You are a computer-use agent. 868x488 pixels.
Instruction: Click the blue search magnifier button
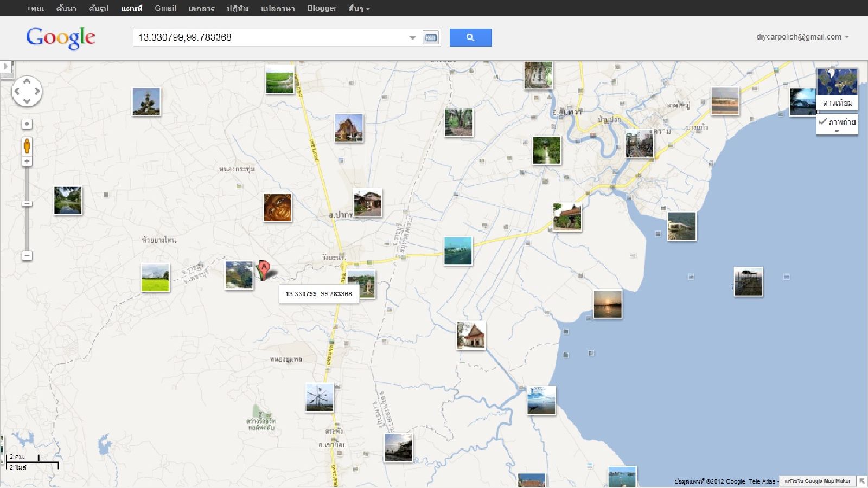[470, 37]
